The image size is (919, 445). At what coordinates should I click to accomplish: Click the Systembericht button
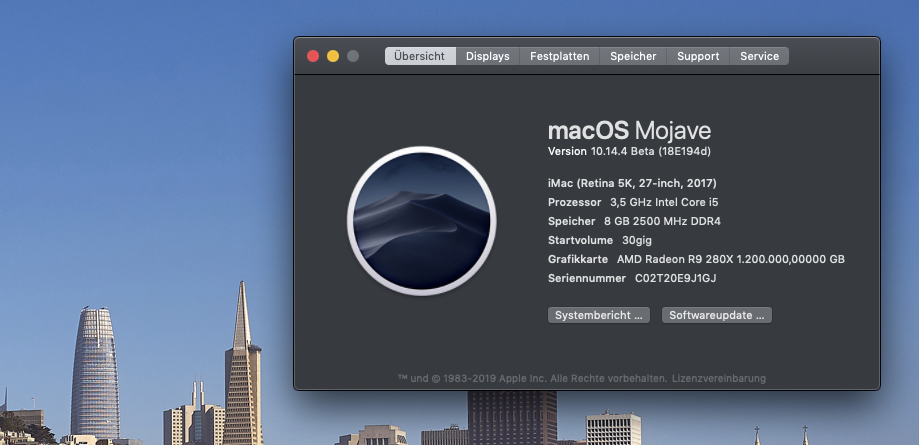click(598, 315)
